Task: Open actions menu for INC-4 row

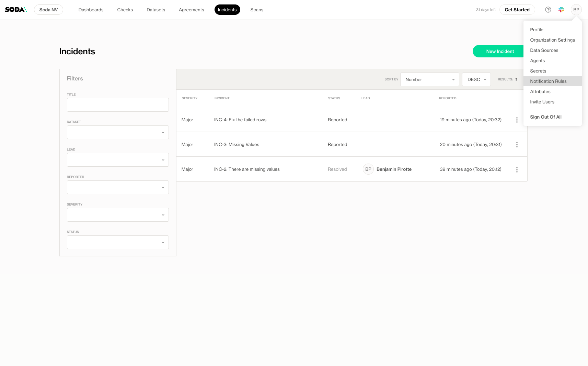Action: tap(517, 120)
